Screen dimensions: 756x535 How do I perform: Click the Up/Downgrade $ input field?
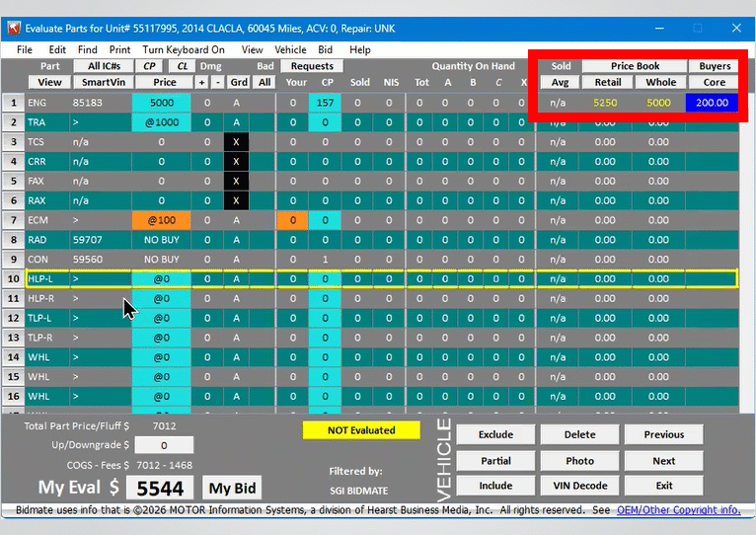coord(164,445)
